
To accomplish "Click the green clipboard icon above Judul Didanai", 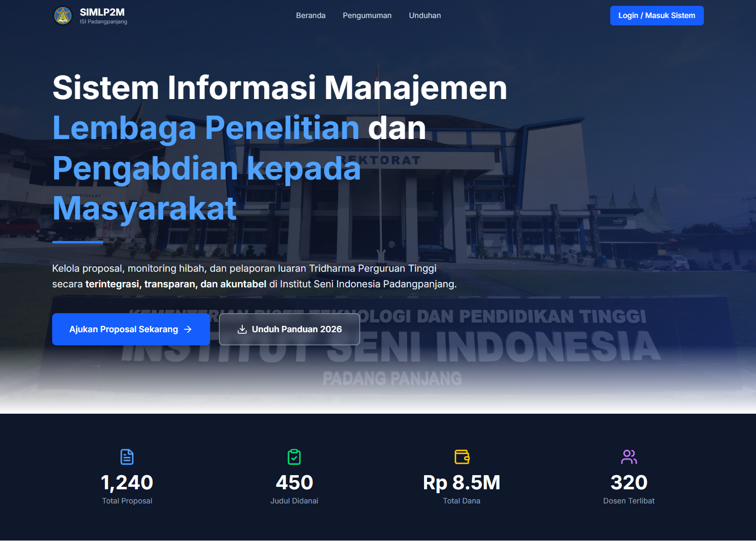I will tap(294, 457).
